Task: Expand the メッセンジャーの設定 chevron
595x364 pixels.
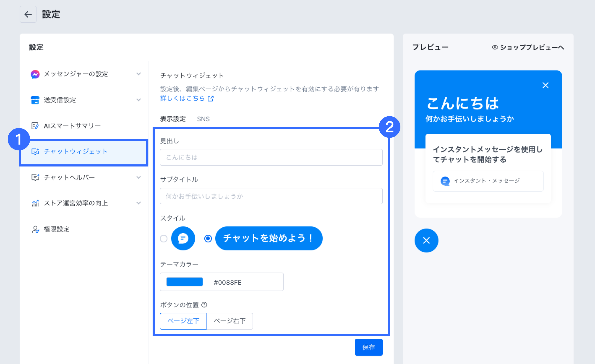Action: [139, 74]
